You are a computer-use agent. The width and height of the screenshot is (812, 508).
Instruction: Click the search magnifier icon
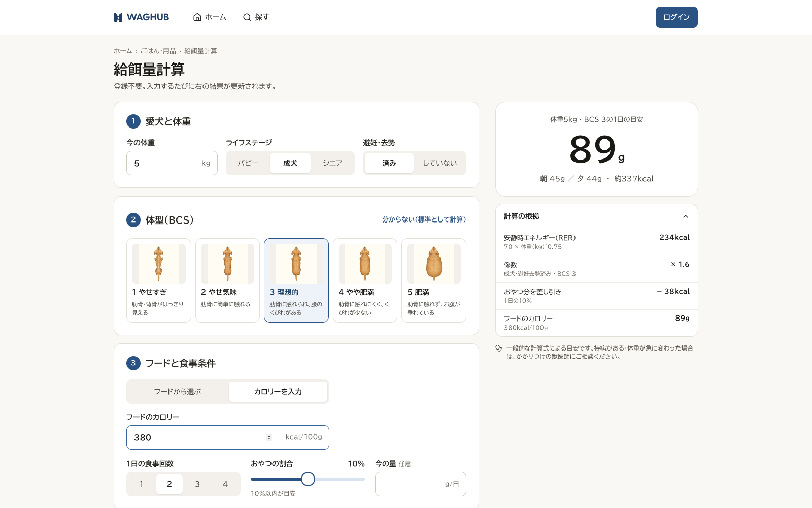(x=247, y=17)
